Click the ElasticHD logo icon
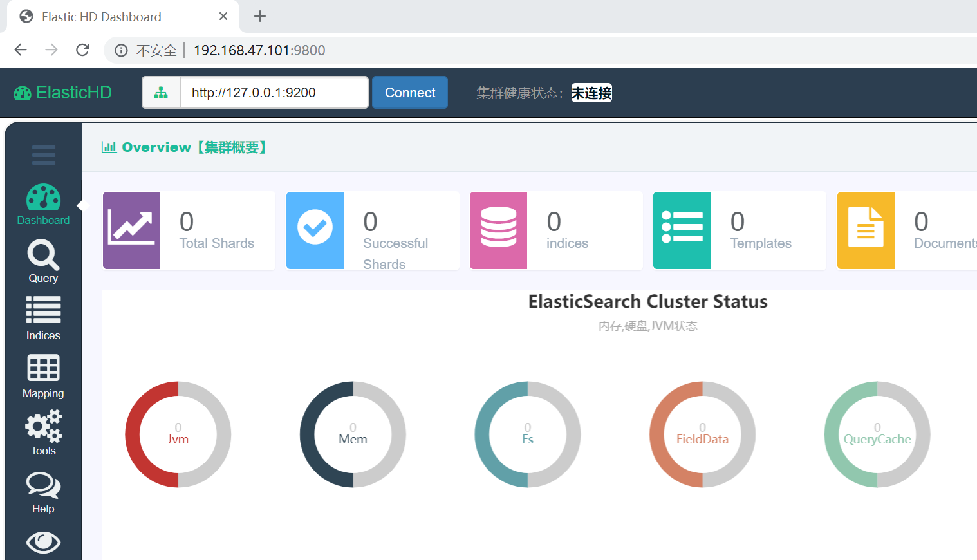This screenshot has width=977, height=560. (x=23, y=93)
